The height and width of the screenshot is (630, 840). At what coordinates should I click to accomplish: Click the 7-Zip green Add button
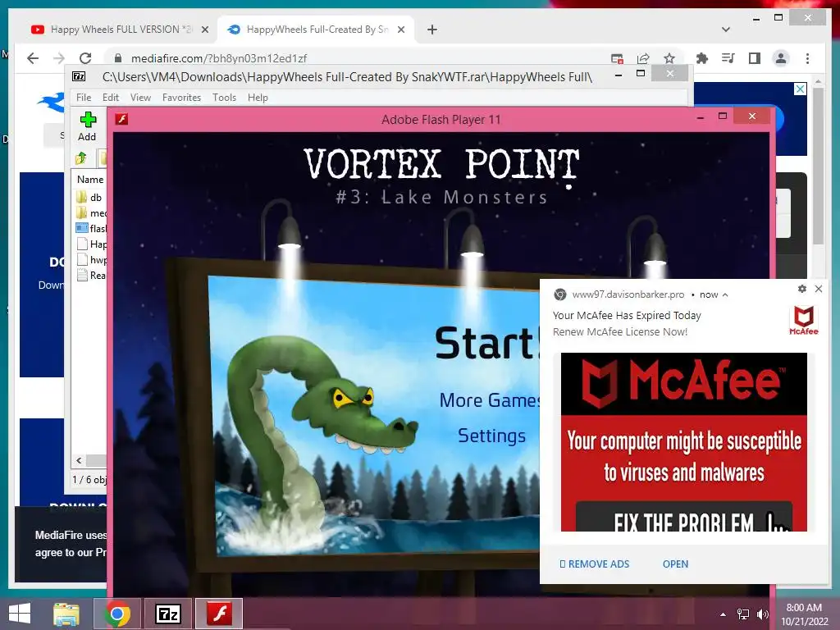pyautogui.click(x=87, y=126)
